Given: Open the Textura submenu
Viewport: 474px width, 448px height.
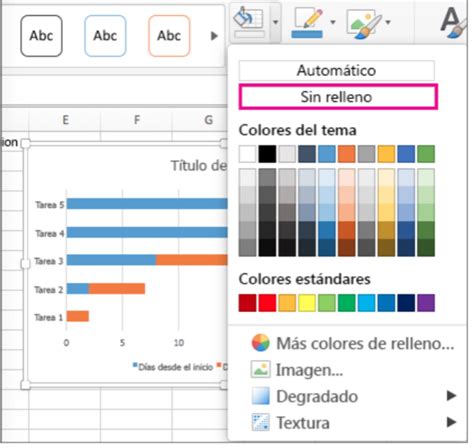Looking at the screenshot, I should tap(451, 422).
